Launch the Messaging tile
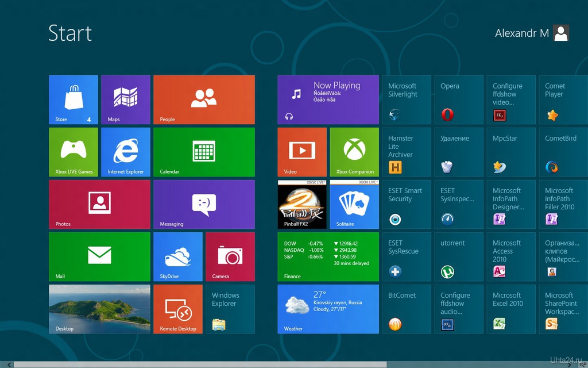 (204, 204)
